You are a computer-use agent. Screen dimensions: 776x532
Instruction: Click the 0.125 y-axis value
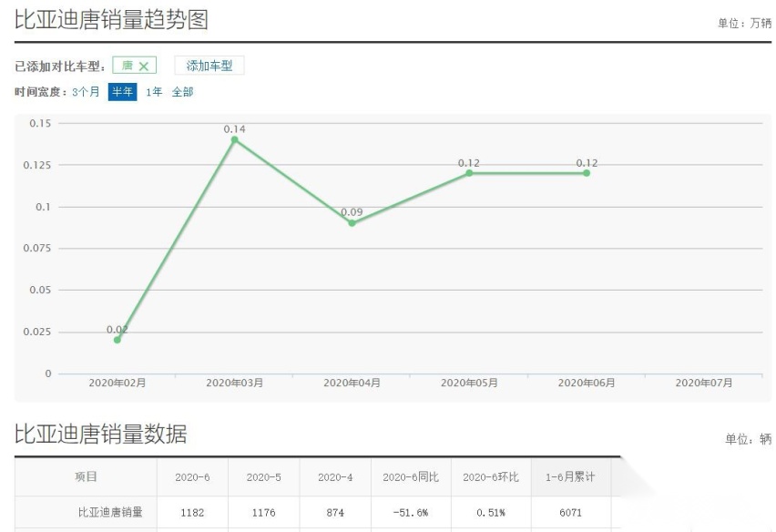pos(37,165)
